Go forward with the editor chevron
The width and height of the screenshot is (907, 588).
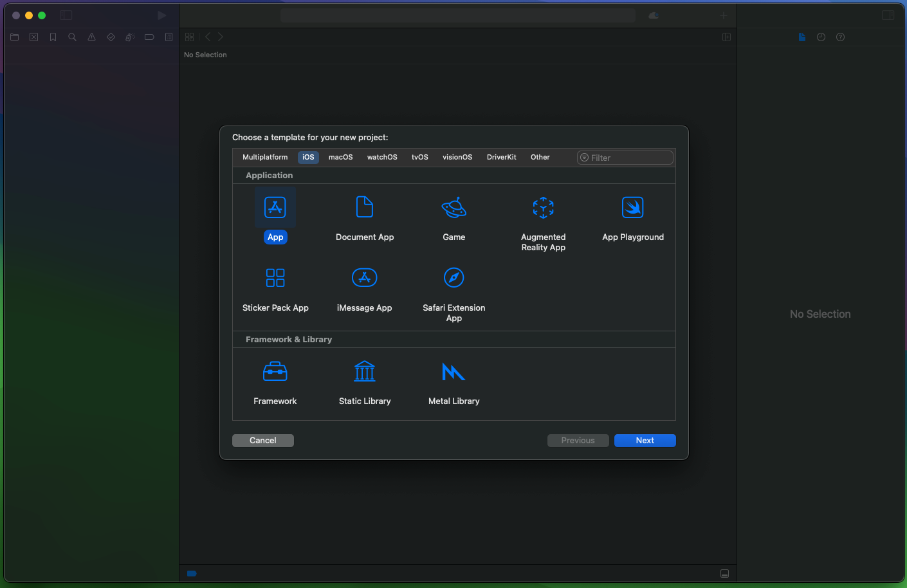[x=221, y=37]
